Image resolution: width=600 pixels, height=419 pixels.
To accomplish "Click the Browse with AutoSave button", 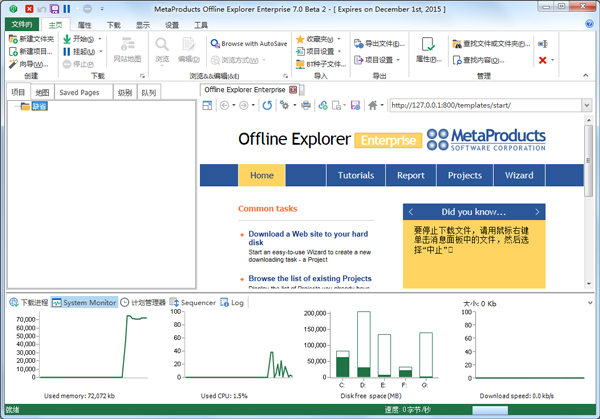I will pyautogui.click(x=249, y=44).
